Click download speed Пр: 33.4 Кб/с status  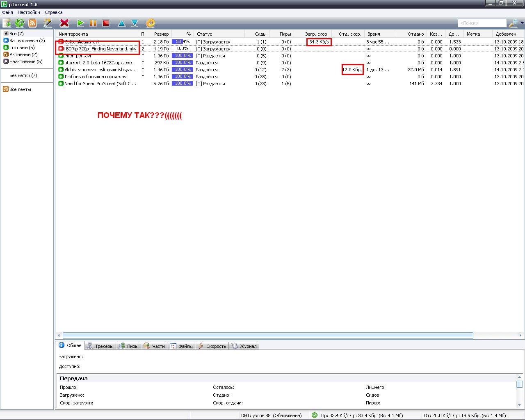coord(362,415)
